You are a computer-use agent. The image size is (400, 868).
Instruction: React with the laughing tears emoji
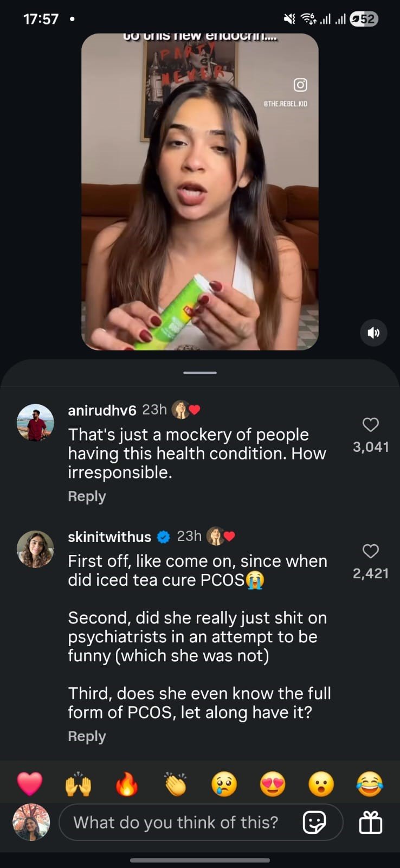(370, 784)
